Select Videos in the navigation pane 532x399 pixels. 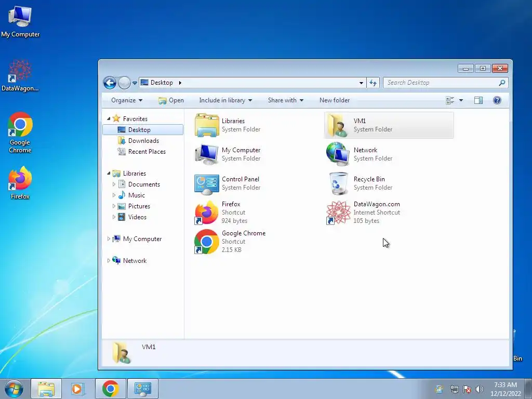[x=137, y=217]
